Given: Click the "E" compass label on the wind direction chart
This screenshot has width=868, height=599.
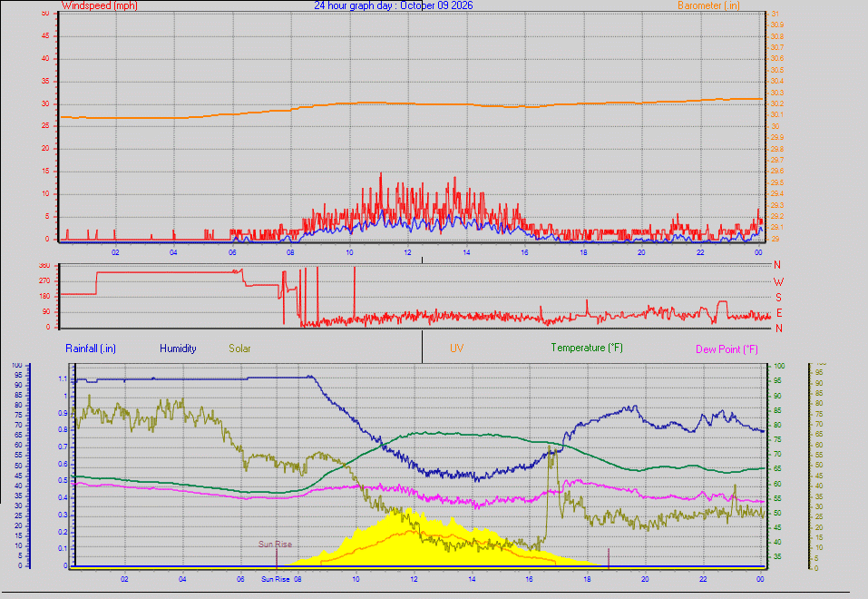Looking at the screenshot, I should pyautogui.click(x=779, y=313).
